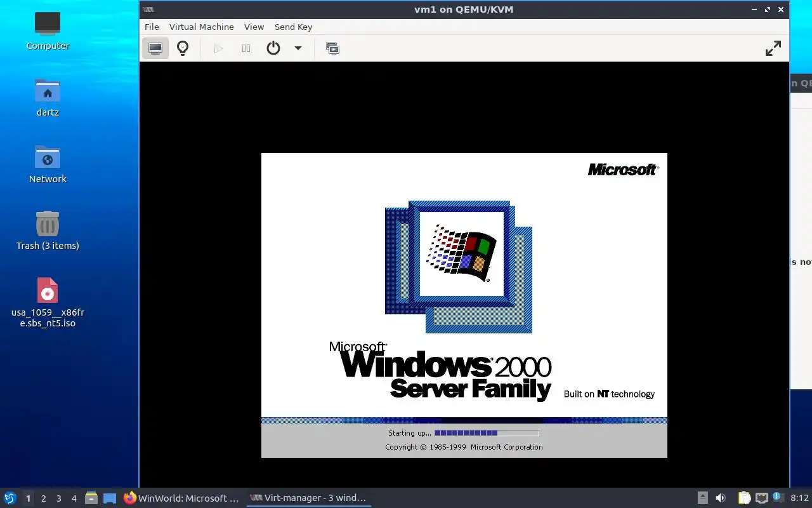Minimize the vm1 on QEMU/KVM window
This screenshot has height=508, width=812.
click(x=754, y=10)
